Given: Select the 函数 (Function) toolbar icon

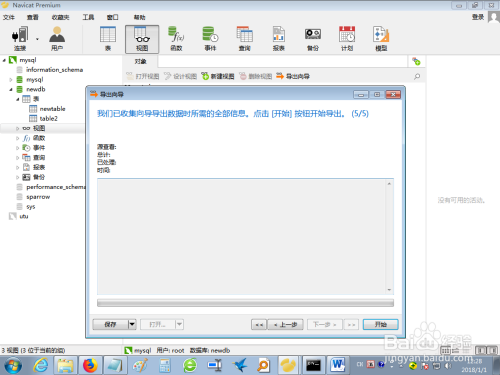Looking at the screenshot, I should coord(176,39).
